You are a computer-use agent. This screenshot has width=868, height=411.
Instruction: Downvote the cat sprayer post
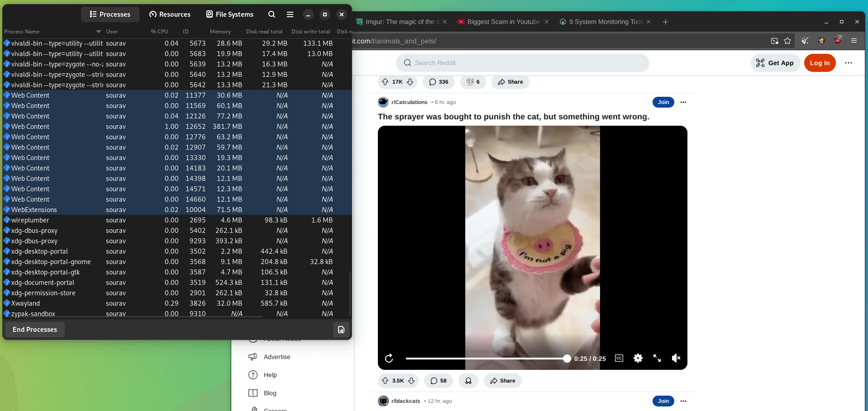click(411, 381)
